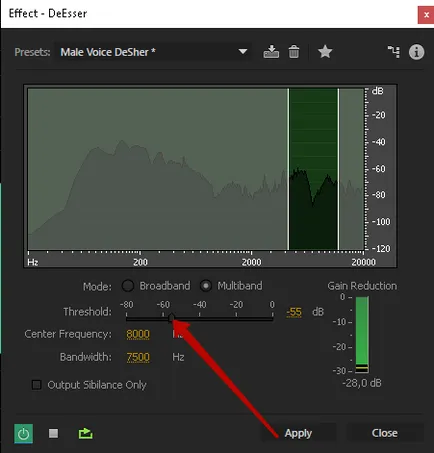
Task: Select Multiband mode
Action: (206, 286)
